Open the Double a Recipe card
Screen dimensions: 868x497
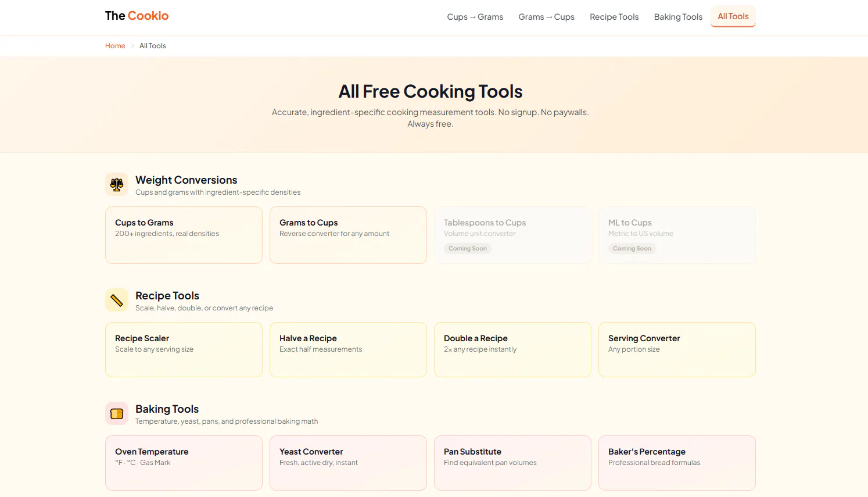coord(512,349)
